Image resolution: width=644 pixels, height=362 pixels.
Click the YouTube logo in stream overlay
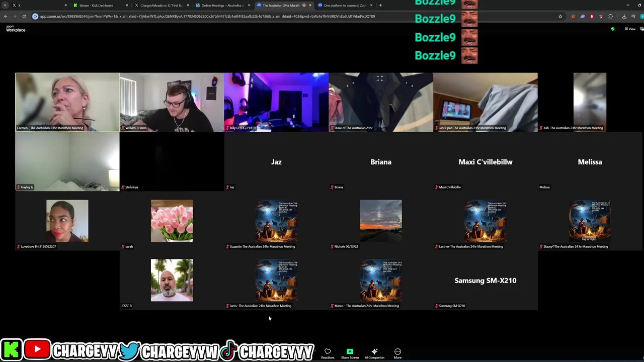pyautogui.click(x=37, y=349)
